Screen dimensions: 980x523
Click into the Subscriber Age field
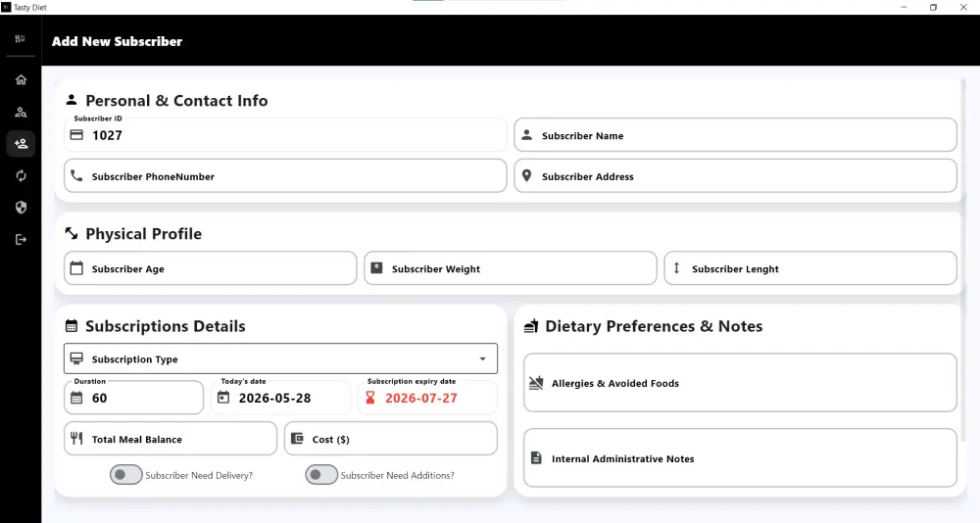tap(211, 268)
